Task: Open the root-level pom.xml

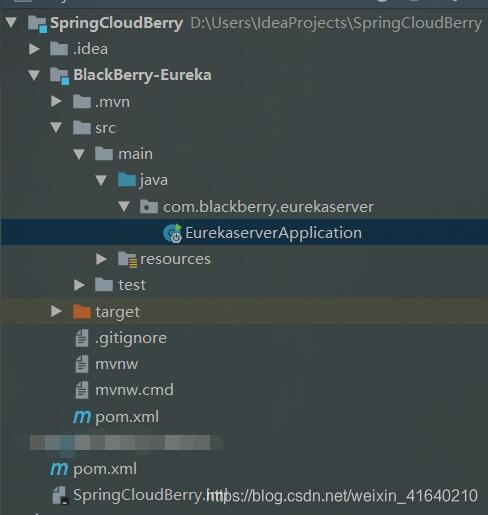Action: pyautogui.click(x=105, y=469)
